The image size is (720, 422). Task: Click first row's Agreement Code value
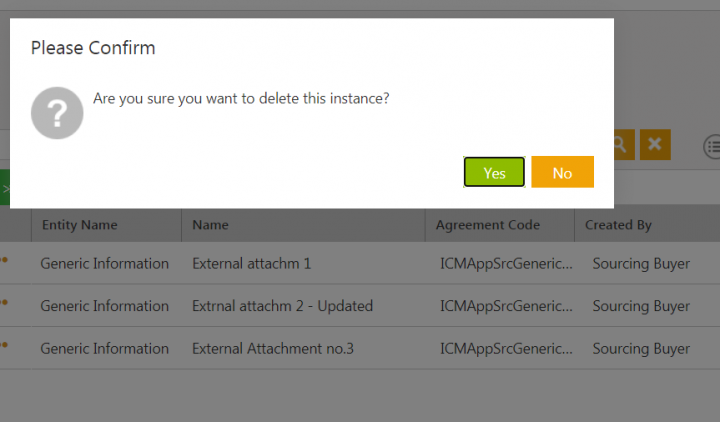507,264
